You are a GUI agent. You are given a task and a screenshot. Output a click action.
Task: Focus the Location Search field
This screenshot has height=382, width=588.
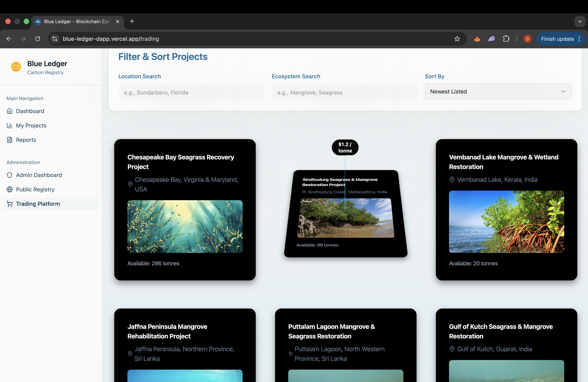[x=192, y=93]
